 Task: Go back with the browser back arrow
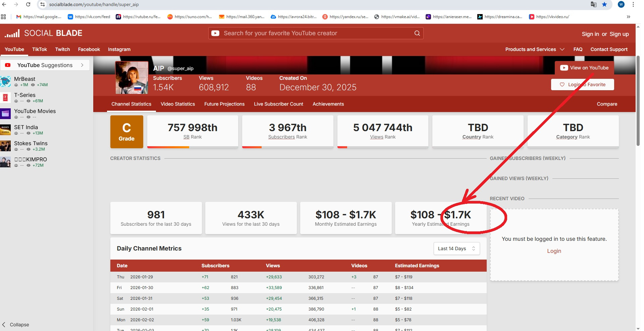click(4, 4)
